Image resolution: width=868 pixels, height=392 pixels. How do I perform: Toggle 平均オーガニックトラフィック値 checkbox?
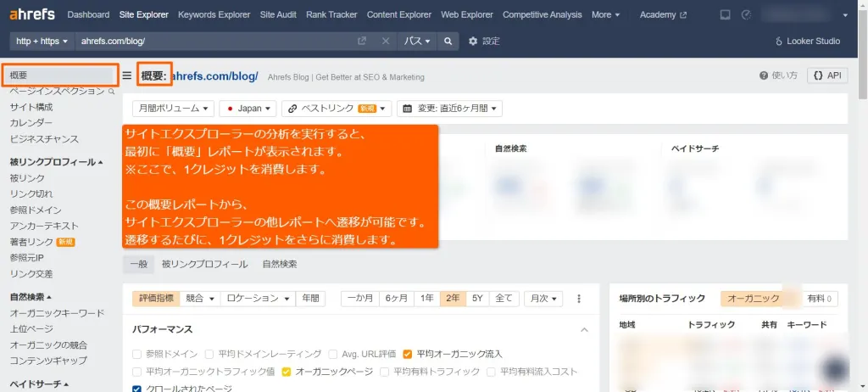point(136,372)
